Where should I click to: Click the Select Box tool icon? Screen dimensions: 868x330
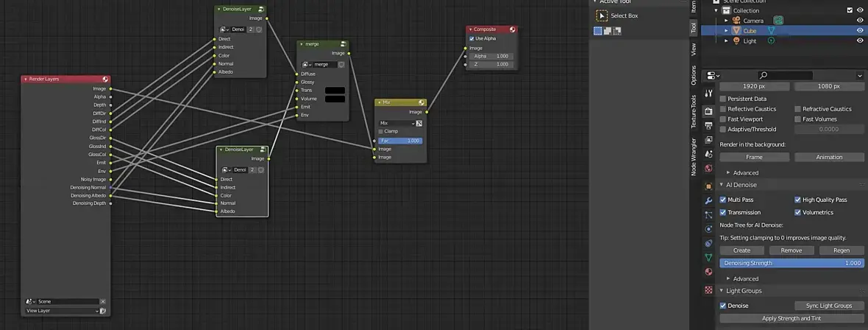(x=602, y=15)
